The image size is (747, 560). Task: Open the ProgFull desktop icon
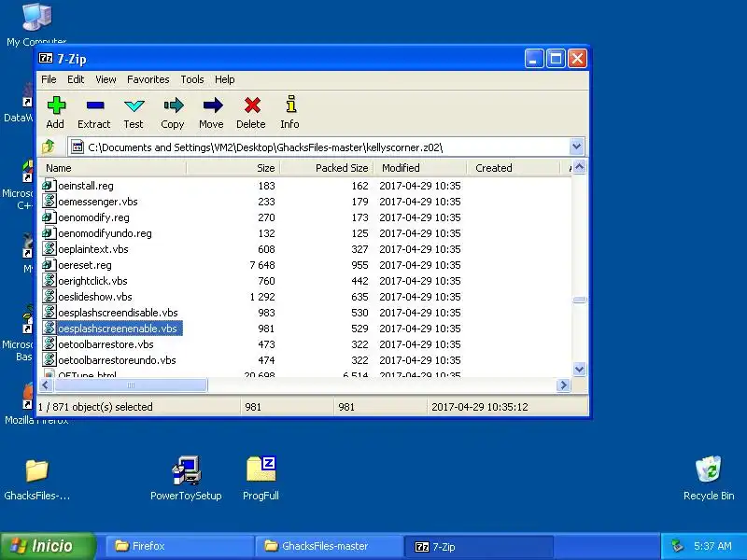pyautogui.click(x=261, y=469)
